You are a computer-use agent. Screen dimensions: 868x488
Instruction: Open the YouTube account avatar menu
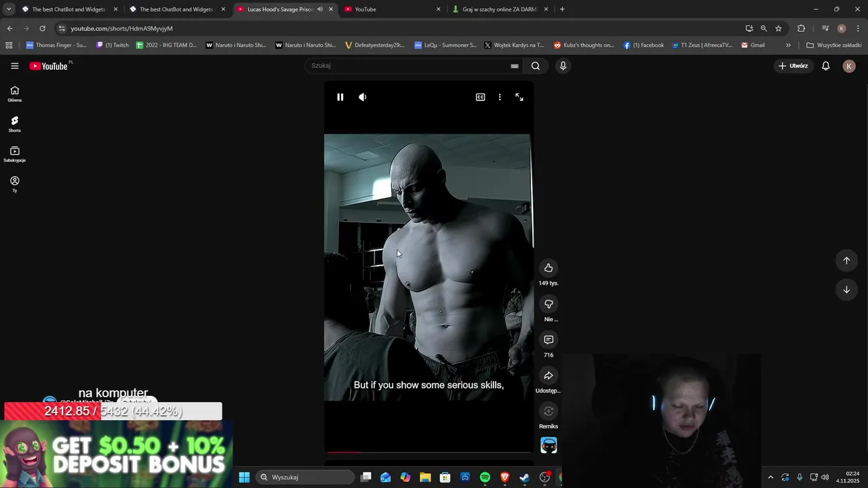(x=849, y=66)
